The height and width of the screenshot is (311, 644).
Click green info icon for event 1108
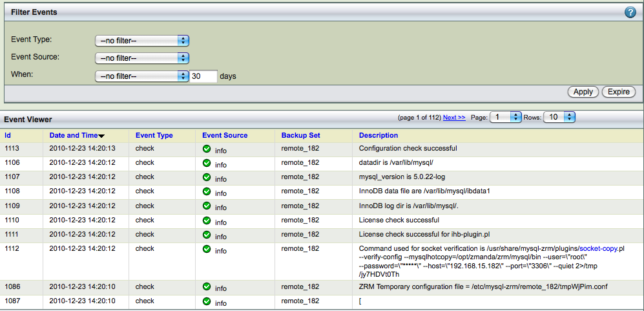[207, 191]
